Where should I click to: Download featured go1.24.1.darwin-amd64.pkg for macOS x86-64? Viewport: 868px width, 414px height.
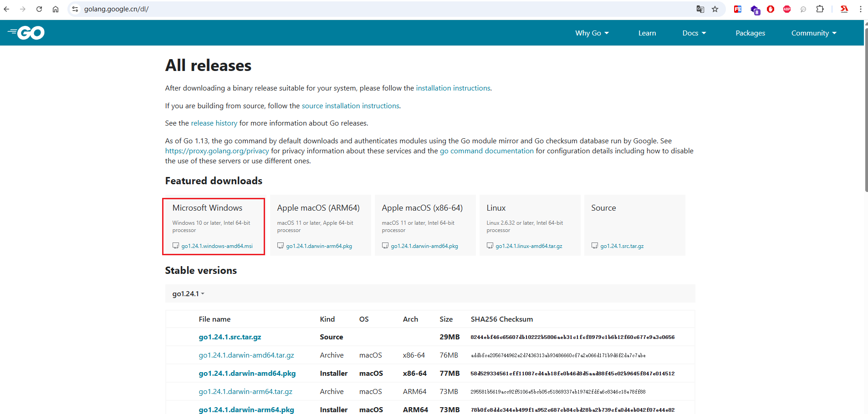(x=424, y=246)
